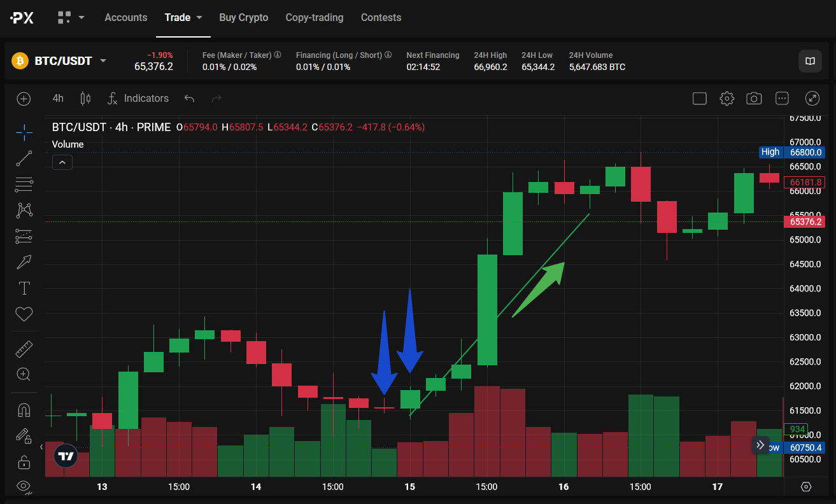Open the Trade menu
This screenshot has height=504, width=836.
pos(183,17)
